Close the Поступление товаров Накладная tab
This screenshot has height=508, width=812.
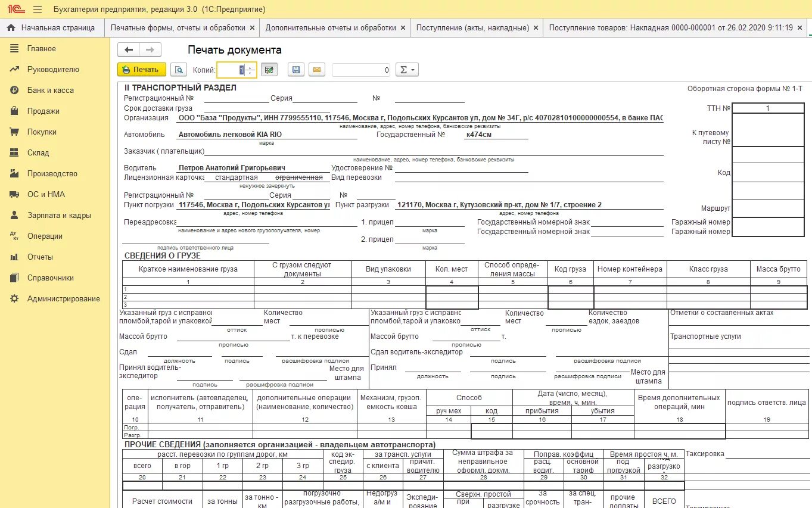pos(799,27)
